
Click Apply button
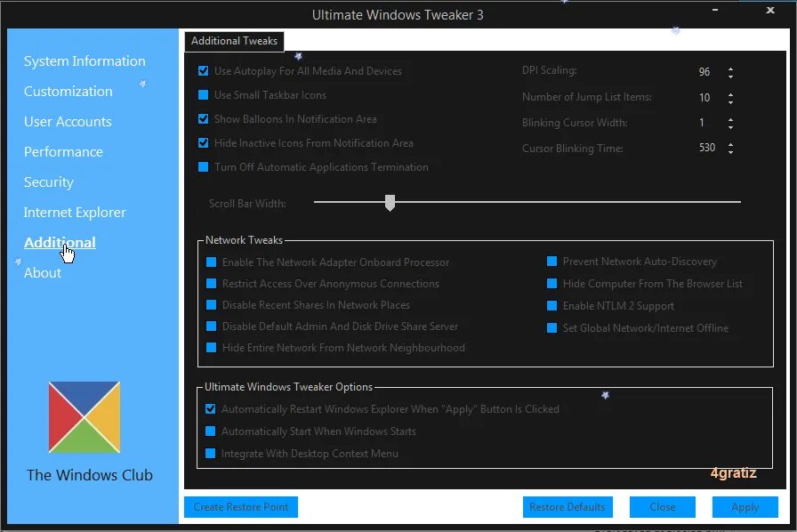pyautogui.click(x=745, y=507)
